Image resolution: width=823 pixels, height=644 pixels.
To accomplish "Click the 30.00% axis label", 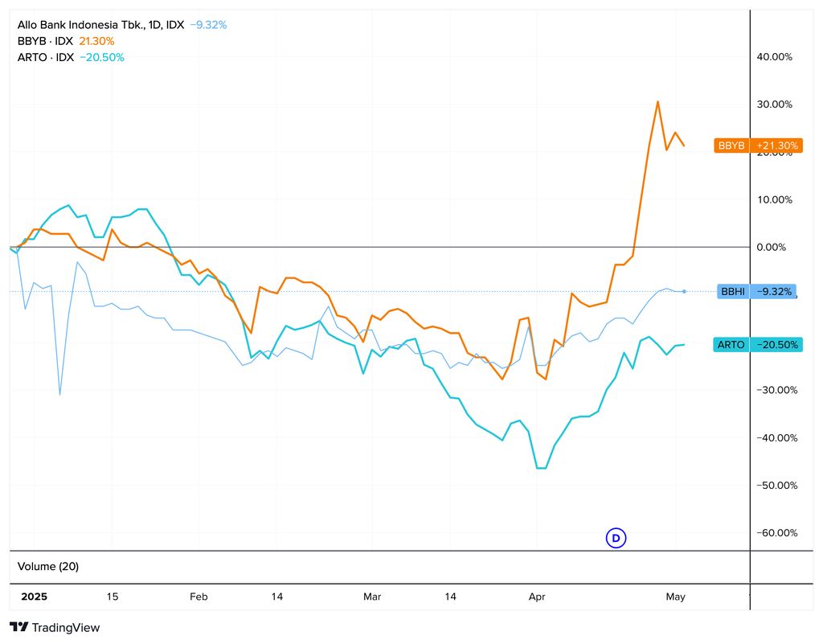I will tap(774, 104).
